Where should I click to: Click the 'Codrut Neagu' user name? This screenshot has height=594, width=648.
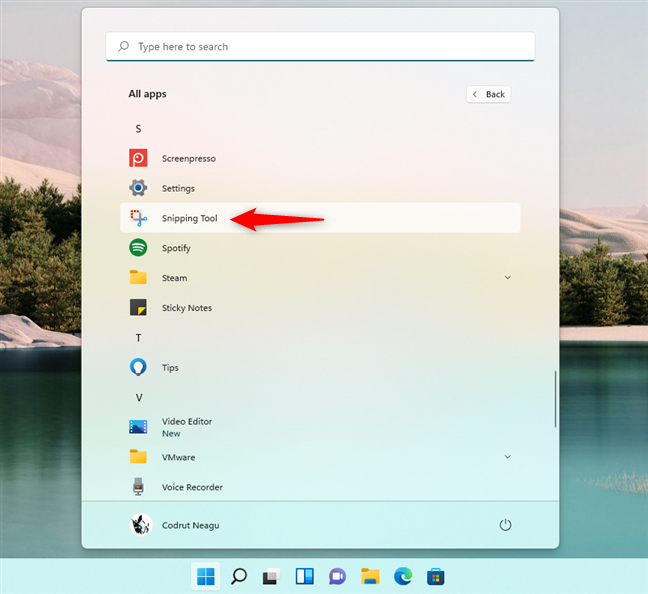pos(191,525)
